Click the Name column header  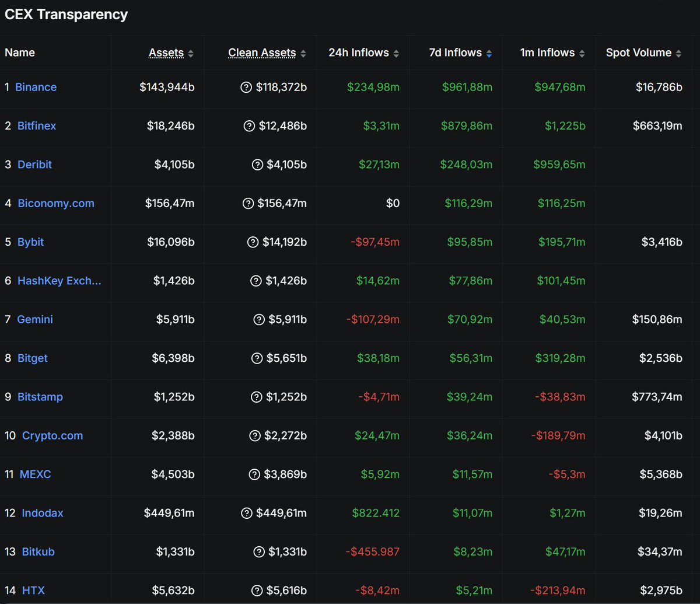19,53
